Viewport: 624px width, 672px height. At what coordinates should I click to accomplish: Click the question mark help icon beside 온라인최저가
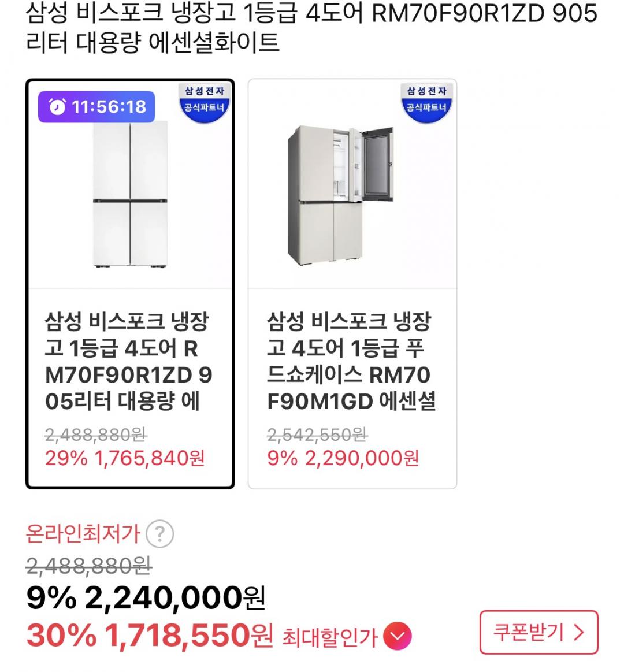159,534
